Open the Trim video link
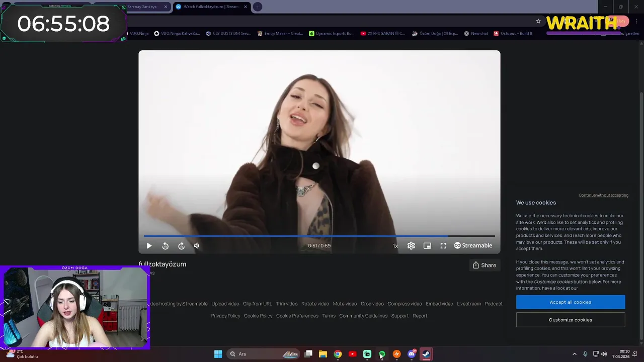The width and height of the screenshot is (644, 362). (287, 304)
